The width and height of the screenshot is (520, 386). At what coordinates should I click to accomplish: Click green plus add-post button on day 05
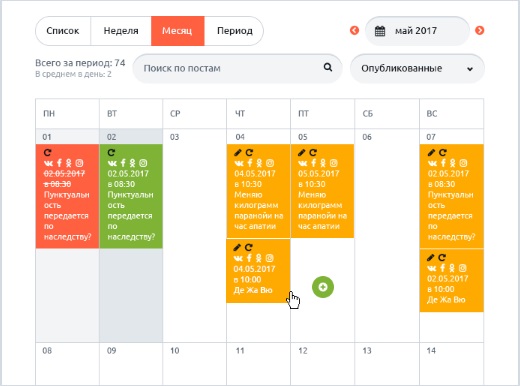coord(323,287)
